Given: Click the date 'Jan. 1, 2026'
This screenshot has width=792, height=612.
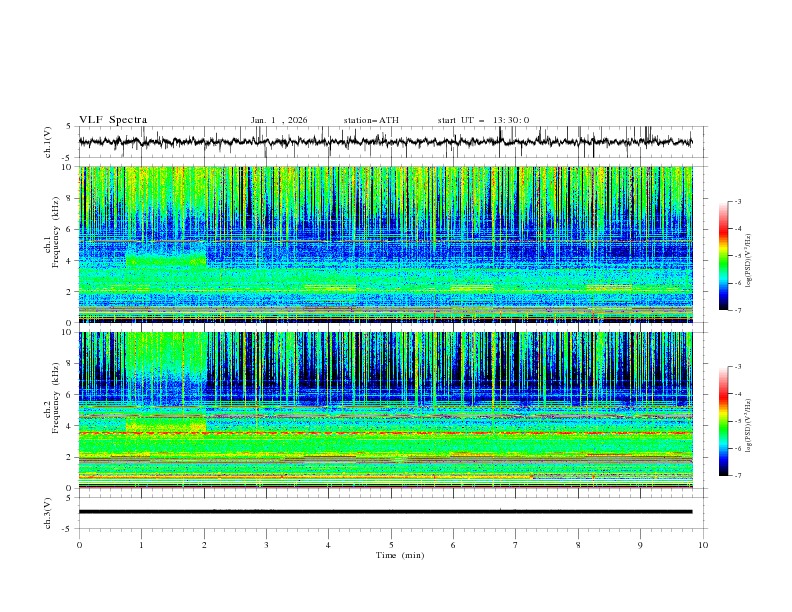Looking at the screenshot, I should coord(279,120).
